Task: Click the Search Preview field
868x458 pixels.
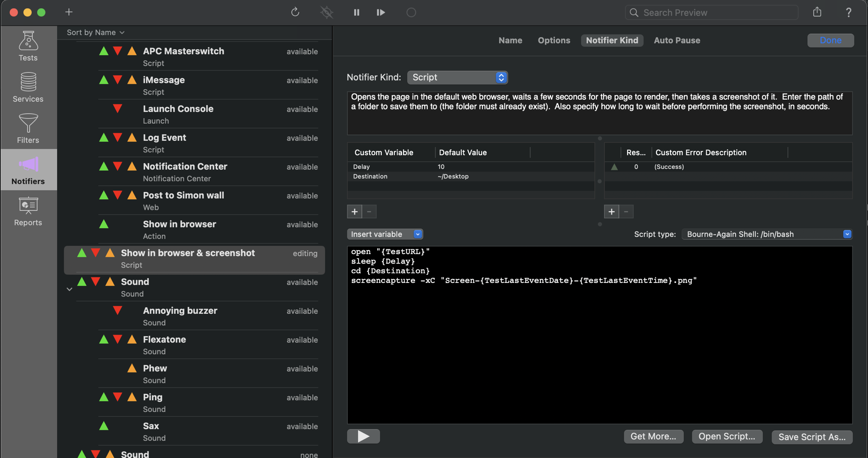Action: 711,12
